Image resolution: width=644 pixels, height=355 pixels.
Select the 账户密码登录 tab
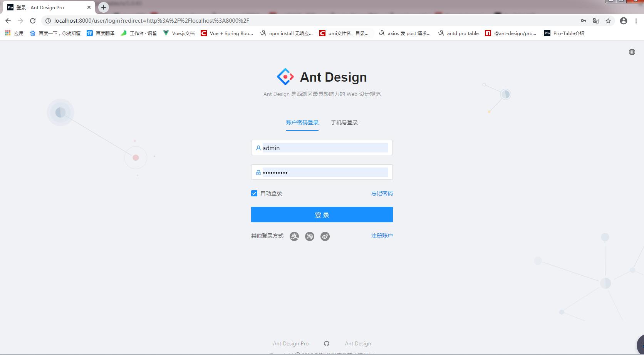pyautogui.click(x=302, y=122)
